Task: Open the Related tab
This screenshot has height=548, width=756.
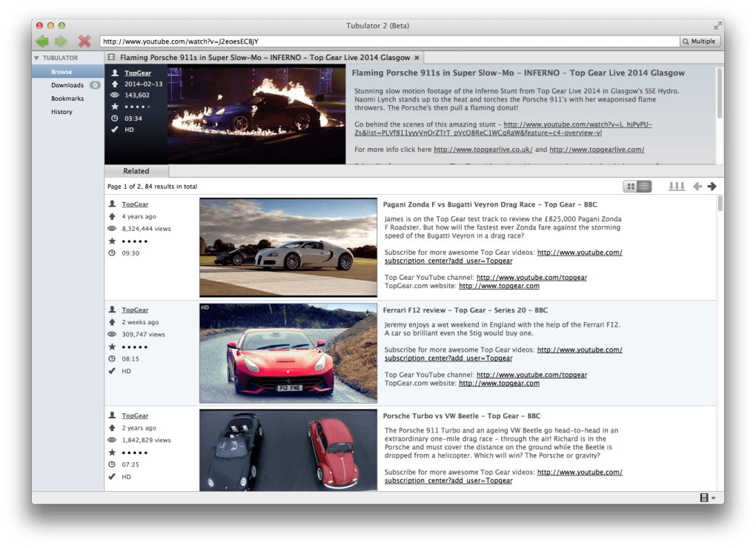Action: point(136,171)
